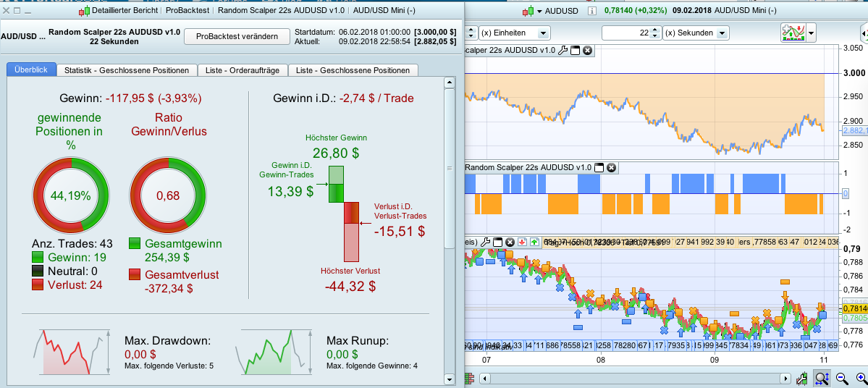Viewport: 868px width, 388px height.
Task: Open the wrench settings of equity curve panel
Action: click(563, 51)
